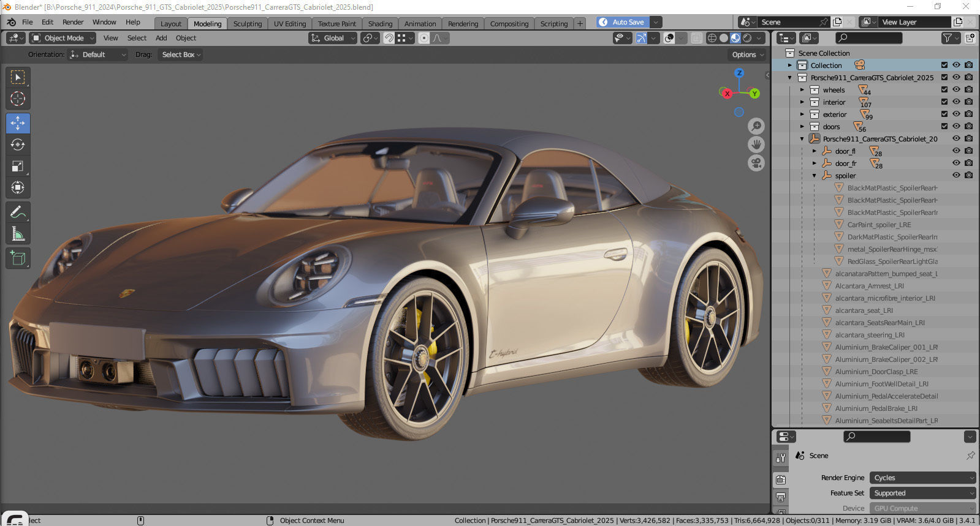The image size is (980, 526).
Task: Open the Drag Select Box dropdown
Action: [x=180, y=54]
